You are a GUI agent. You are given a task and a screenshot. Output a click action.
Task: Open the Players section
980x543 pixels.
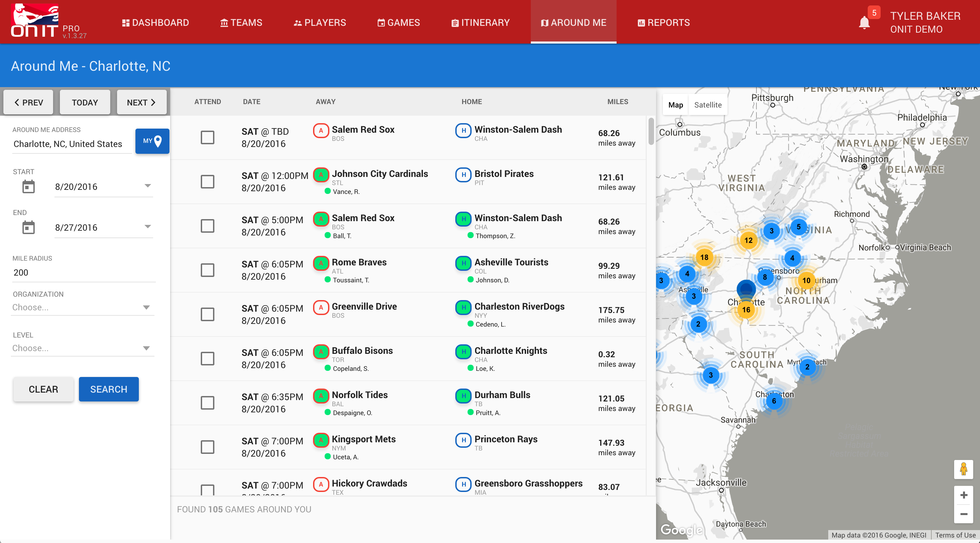point(320,22)
